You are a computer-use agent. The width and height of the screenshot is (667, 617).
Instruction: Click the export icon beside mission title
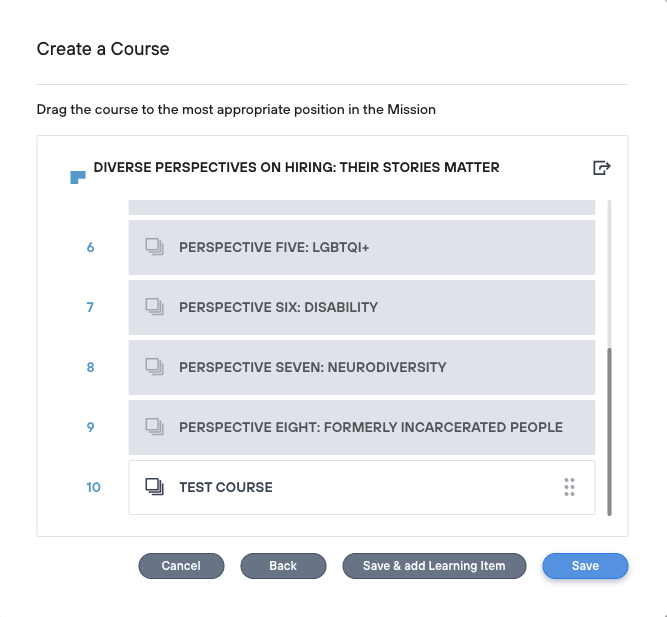[x=601, y=168]
